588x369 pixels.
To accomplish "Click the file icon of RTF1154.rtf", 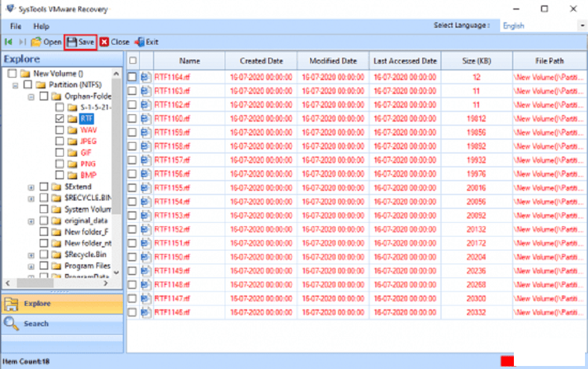I will [146, 202].
